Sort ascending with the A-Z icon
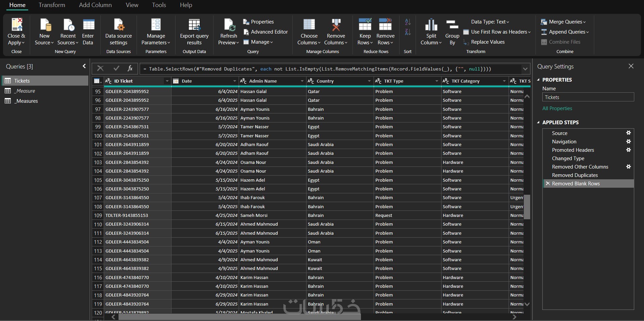644x321 pixels. click(x=408, y=22)
